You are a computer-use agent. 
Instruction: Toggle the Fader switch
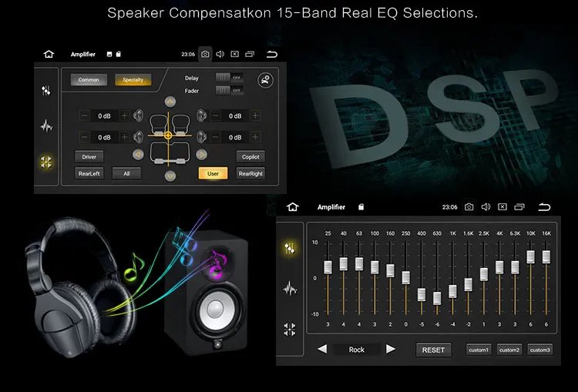point(230,90)
